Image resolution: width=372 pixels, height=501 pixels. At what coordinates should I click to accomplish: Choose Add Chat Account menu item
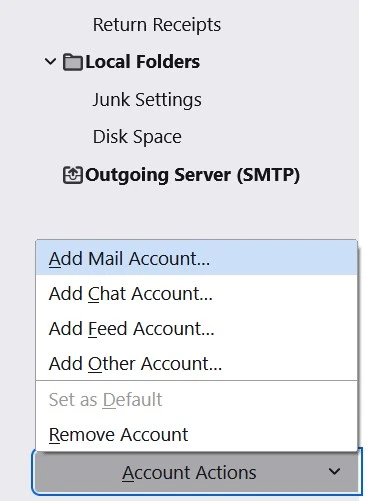pos(196,294)
